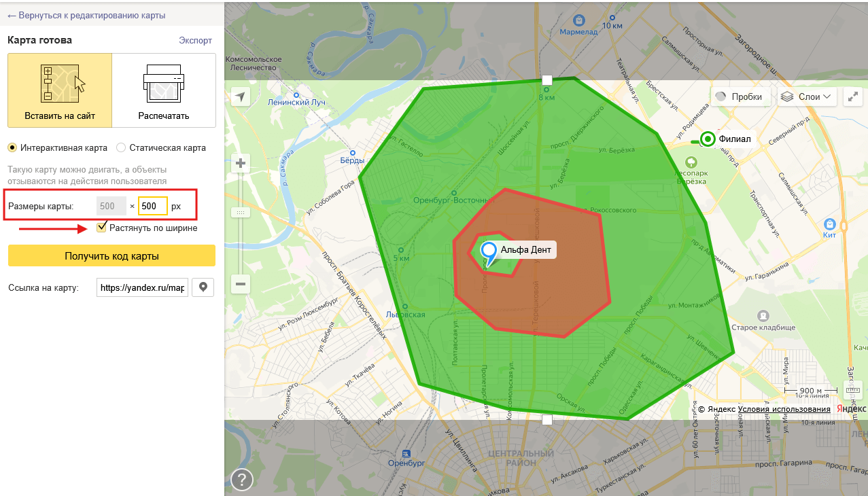Click the '5 км' station marker
The height and width of the screenshot is (496, 868).
click(x=402, y=250)
